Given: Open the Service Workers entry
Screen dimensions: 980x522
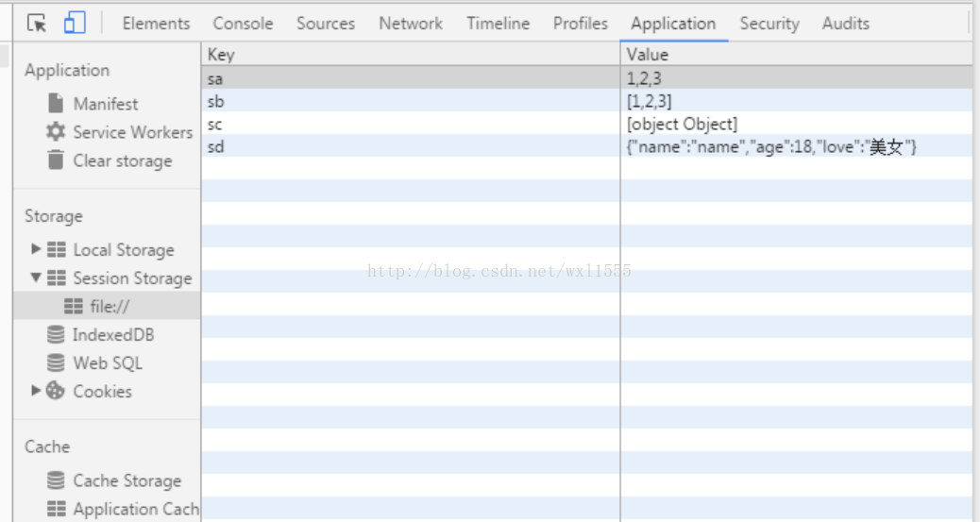Looking at the screenshot, I should pyautogui.click(x=132, y=132).
